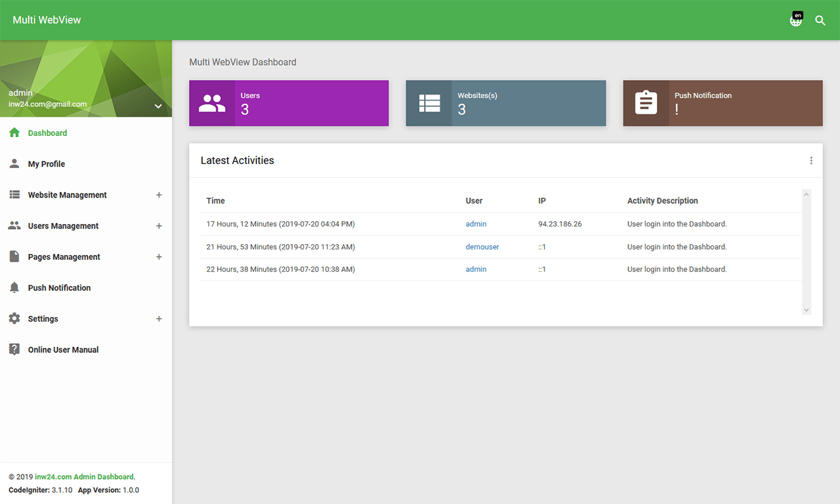Click demouser row's activity description
Image resolution: width=840 pixels, height=504 pixels.
(677, 247)
